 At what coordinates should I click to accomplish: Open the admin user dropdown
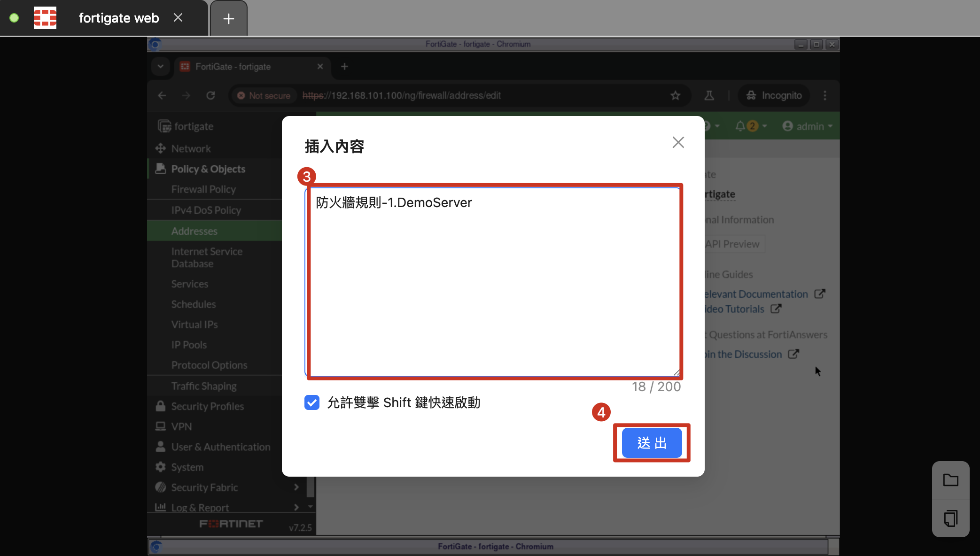[x=808, y=126]
